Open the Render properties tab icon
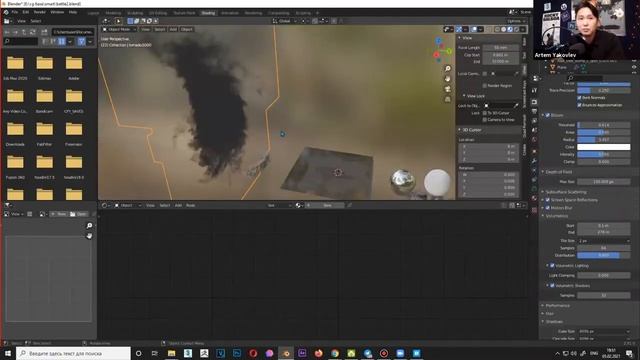The image size is (640, 360). coord(534,102)
